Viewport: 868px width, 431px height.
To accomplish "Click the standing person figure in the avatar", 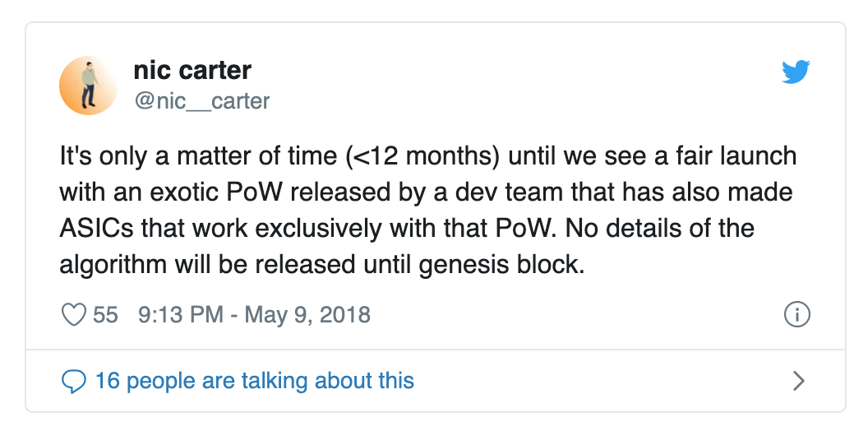I will click(x=89, y=85).
